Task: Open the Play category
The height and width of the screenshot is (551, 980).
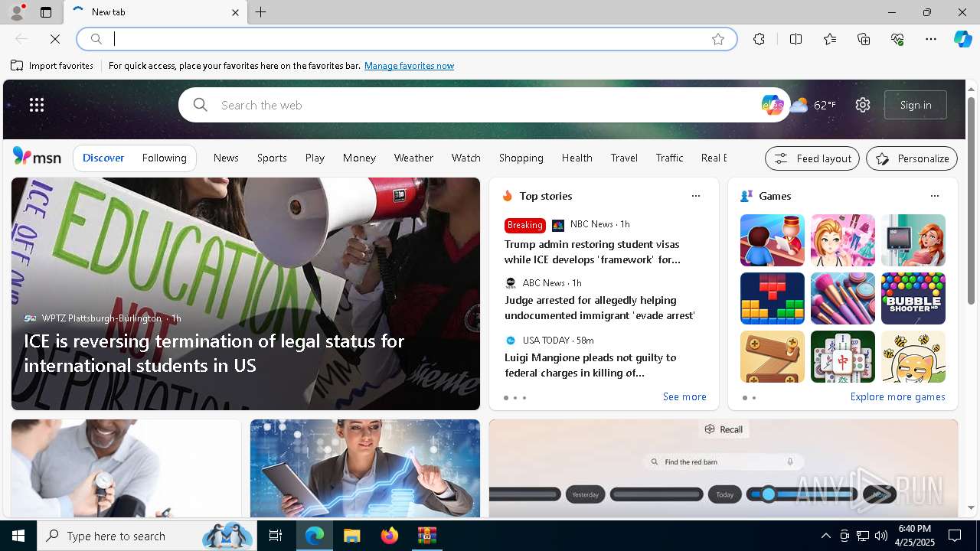Action: [315, 158]
